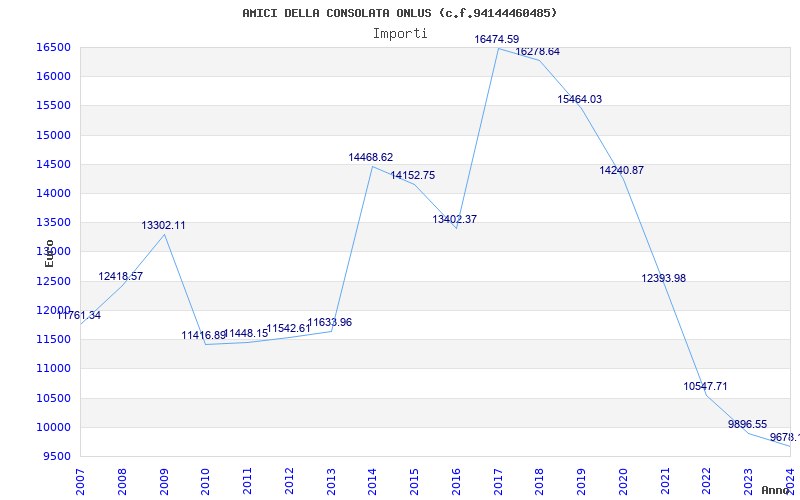The image size is (800, 500).
Task: Select the value 11761.34
Action: [79, 315]
